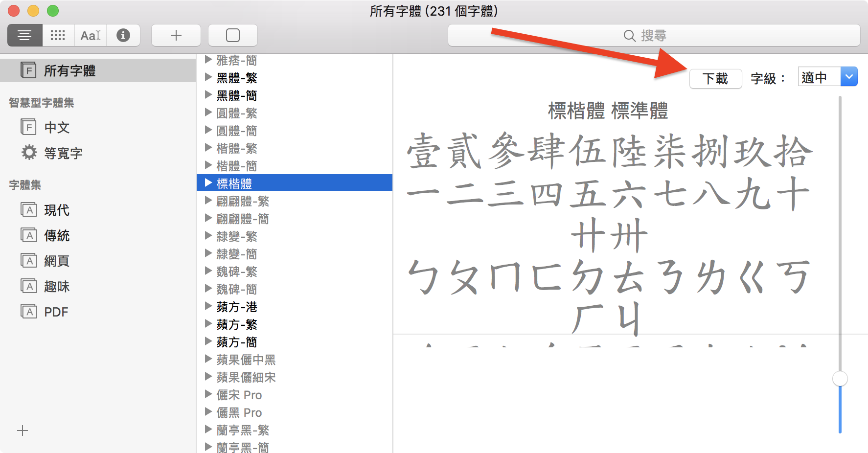This screenshot has width=868, height=453.
Task: Switch to sample preview list view
Action: 24,35
